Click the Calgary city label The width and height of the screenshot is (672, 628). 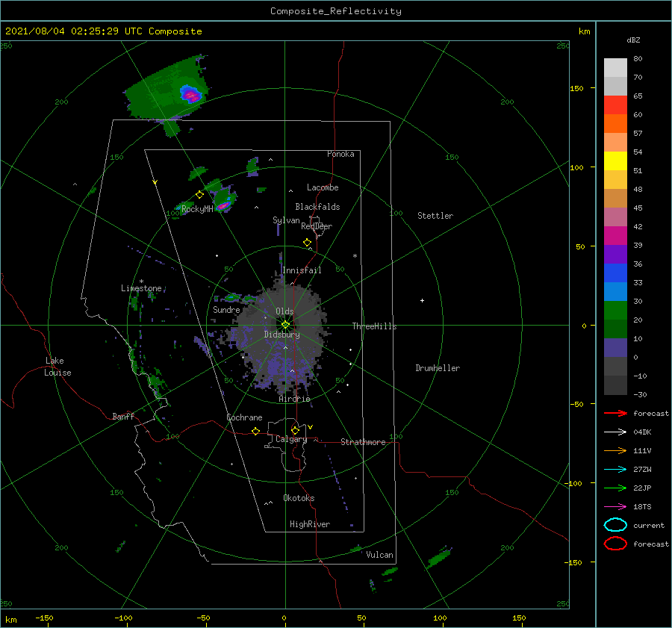click(291, 439)
